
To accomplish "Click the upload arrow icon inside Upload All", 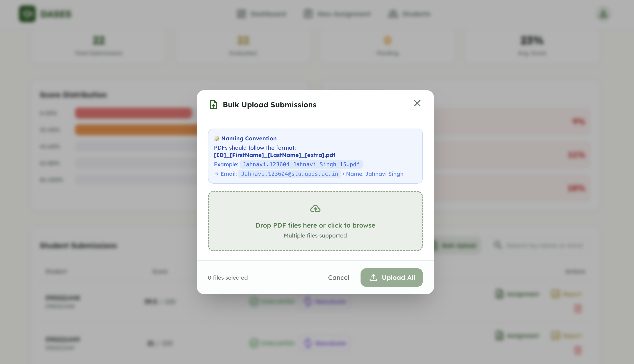I will pyautogui.click(x=373, y=278).
